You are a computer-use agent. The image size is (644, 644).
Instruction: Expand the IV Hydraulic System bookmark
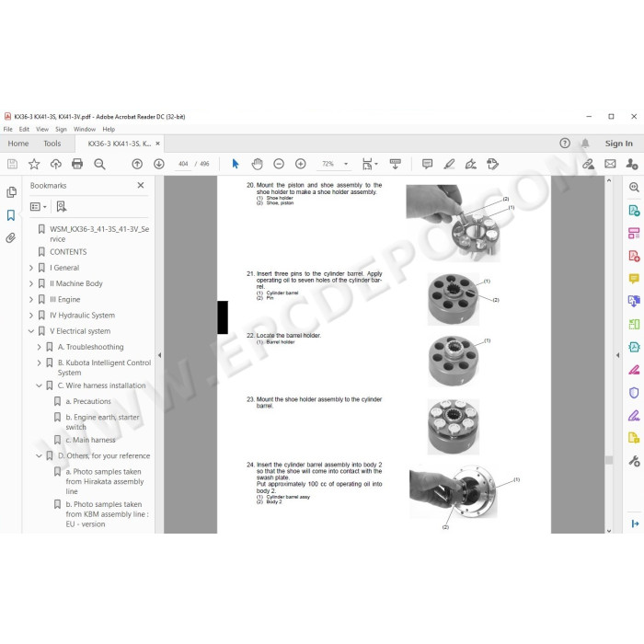(x=31, y=316)
